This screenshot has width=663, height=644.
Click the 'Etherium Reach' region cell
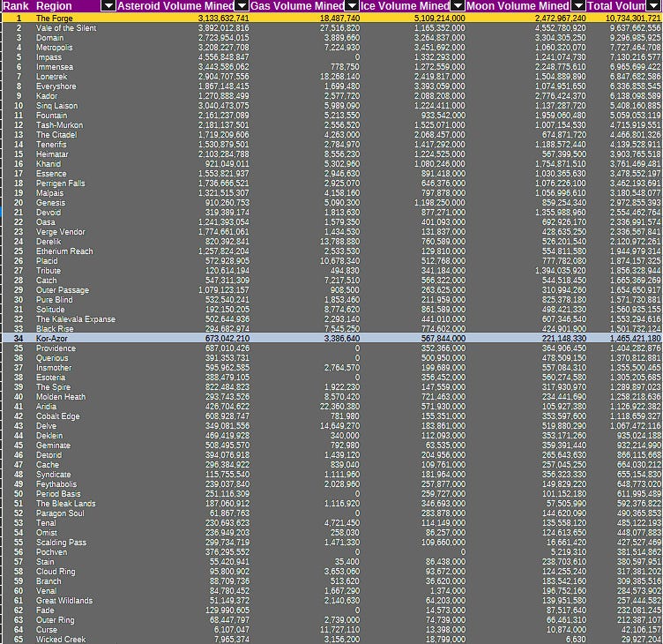click(x=64, y=251)
